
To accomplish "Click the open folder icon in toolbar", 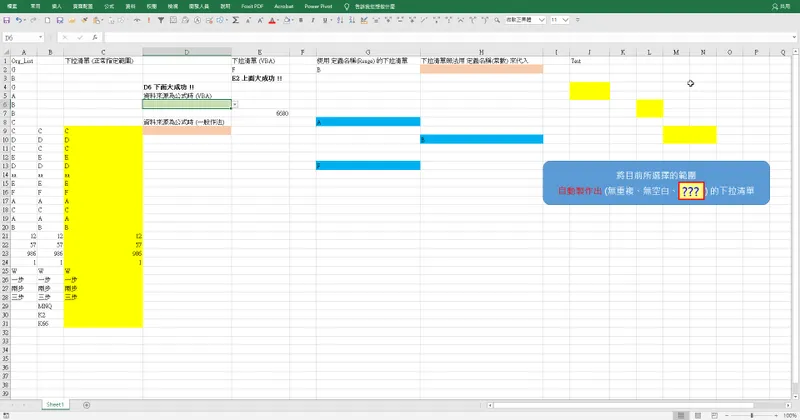I will coord(72,20).
